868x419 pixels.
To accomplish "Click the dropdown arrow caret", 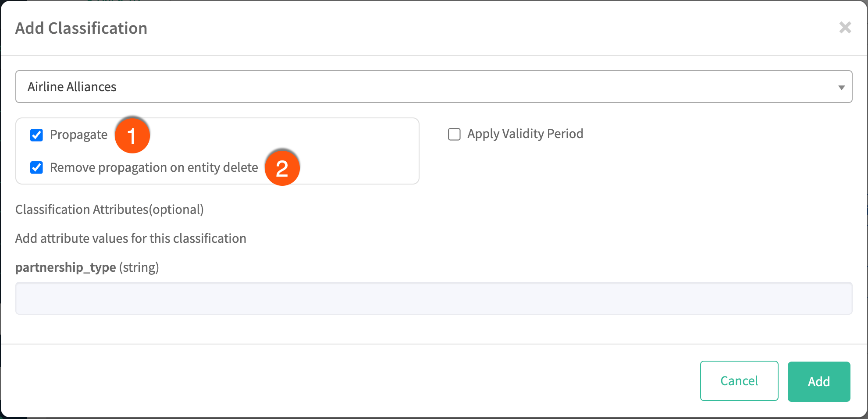I will pyautogui.click(x=841, y=87).
